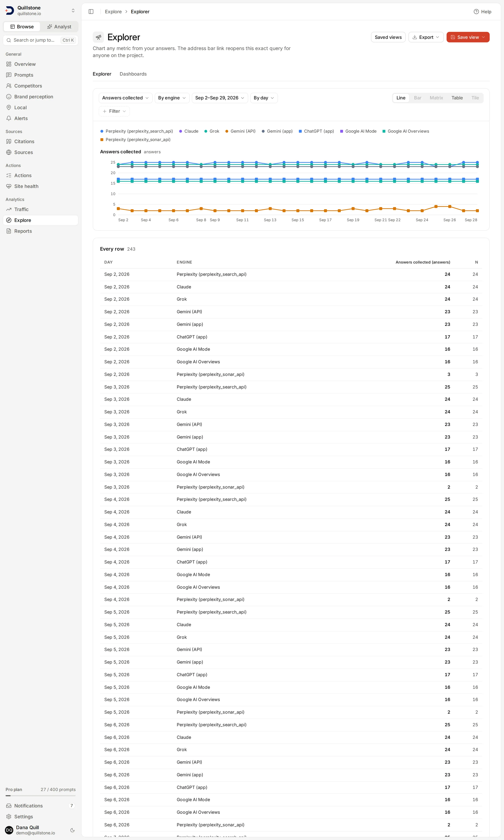504x840 pixels.
Task: Open the Add Filter dropdown
Action: tap(114, 111)
